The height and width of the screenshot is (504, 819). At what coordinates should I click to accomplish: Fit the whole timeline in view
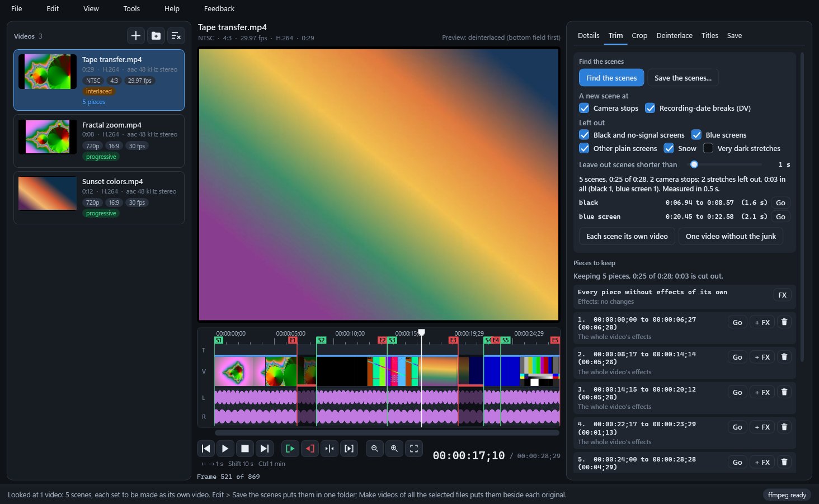coord(414,448)
